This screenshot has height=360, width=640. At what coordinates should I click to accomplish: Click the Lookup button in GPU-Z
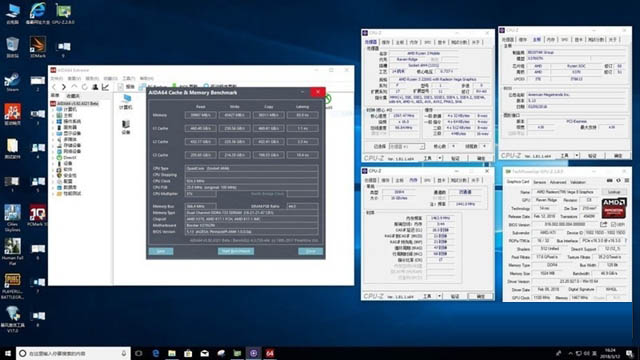click(614, 192)
